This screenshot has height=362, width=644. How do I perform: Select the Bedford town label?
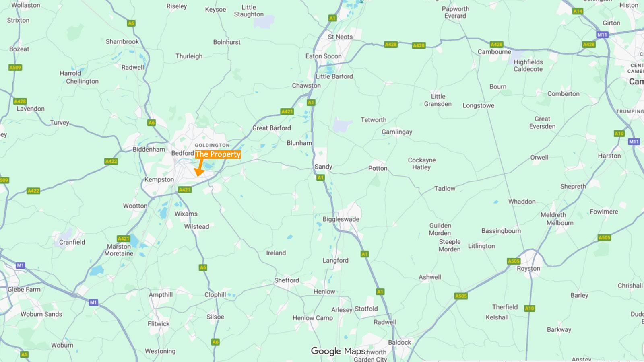coord(182,153)
